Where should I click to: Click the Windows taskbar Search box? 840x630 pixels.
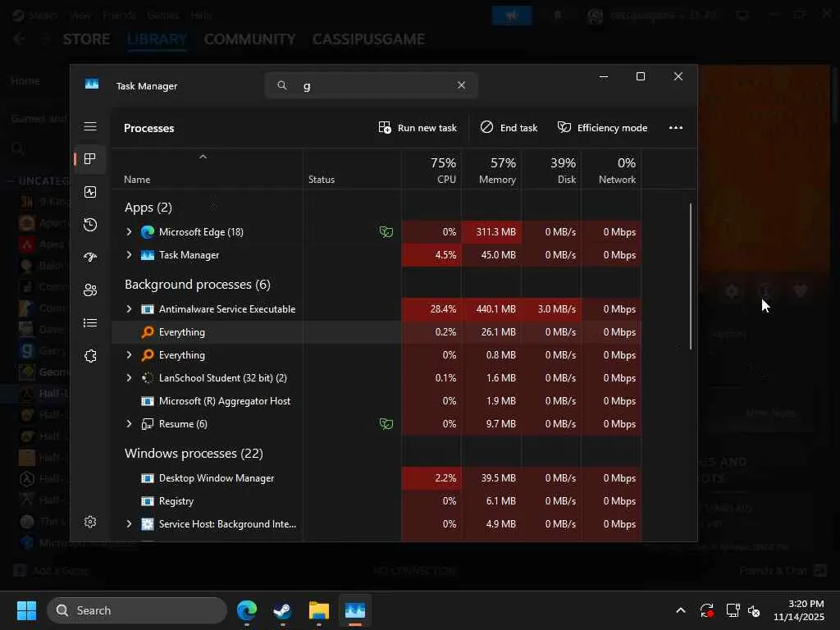click(137, 610)
